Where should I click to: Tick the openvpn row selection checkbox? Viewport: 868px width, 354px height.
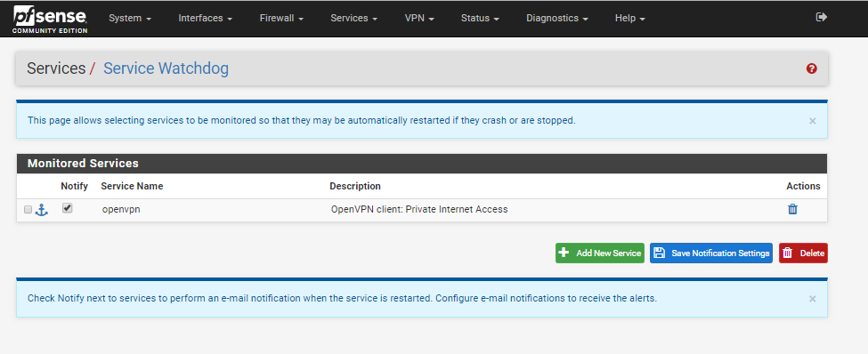pos(28,210)
